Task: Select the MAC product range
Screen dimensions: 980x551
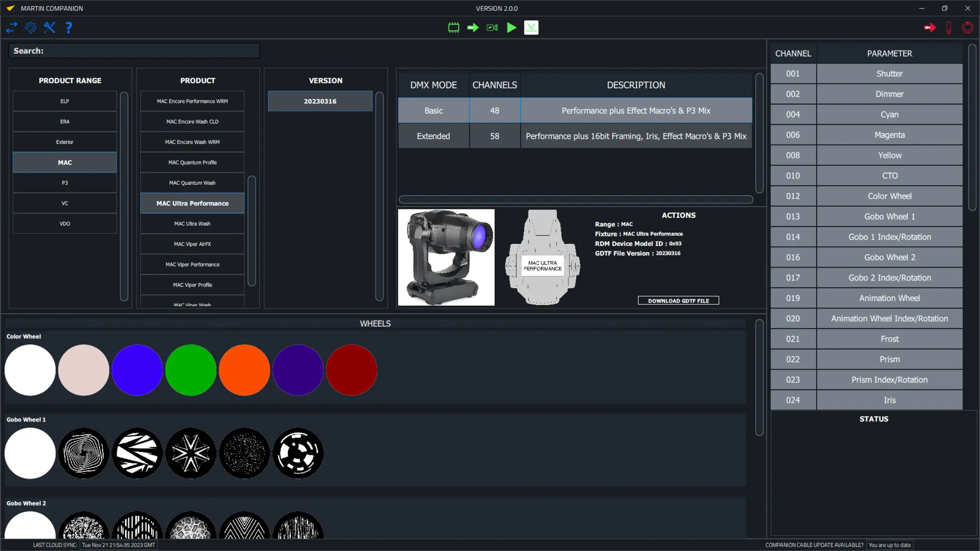Action: [x=65, y=163]
